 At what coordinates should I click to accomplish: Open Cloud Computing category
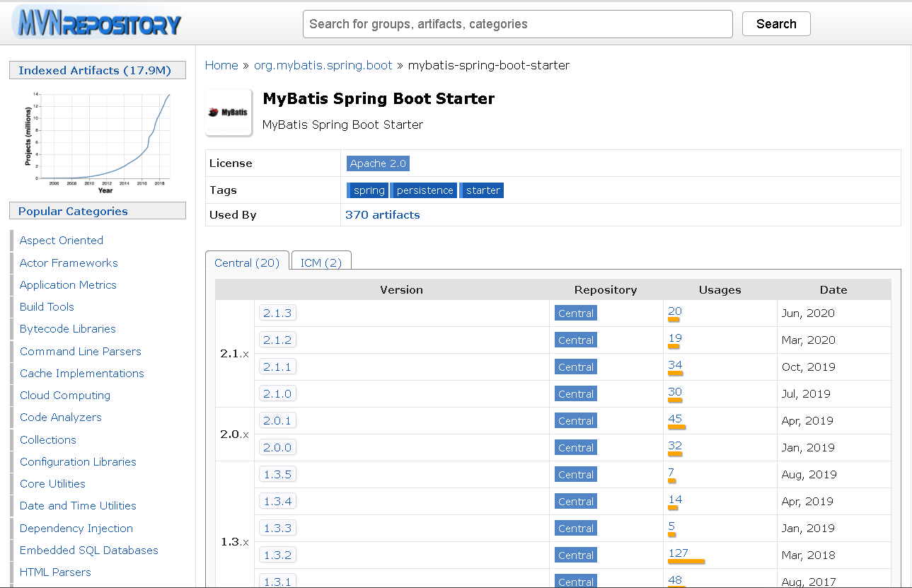pos(65,395)
